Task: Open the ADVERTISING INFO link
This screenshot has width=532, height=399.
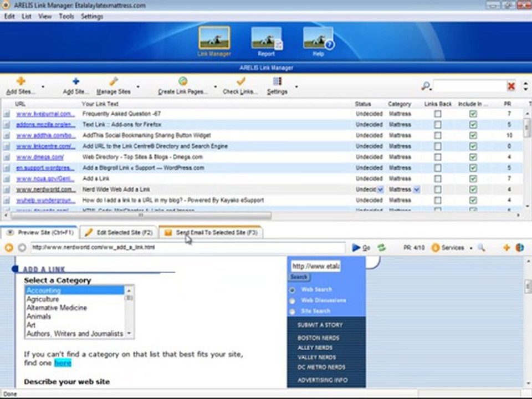Action: coord(323,380)
